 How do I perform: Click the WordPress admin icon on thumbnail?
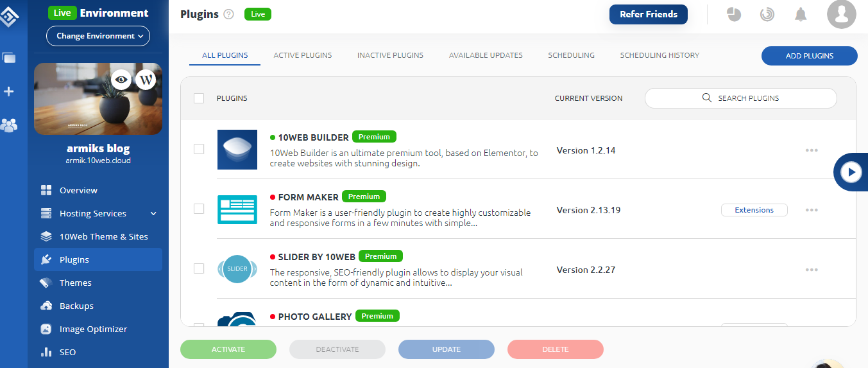click(x=146, y=80)
